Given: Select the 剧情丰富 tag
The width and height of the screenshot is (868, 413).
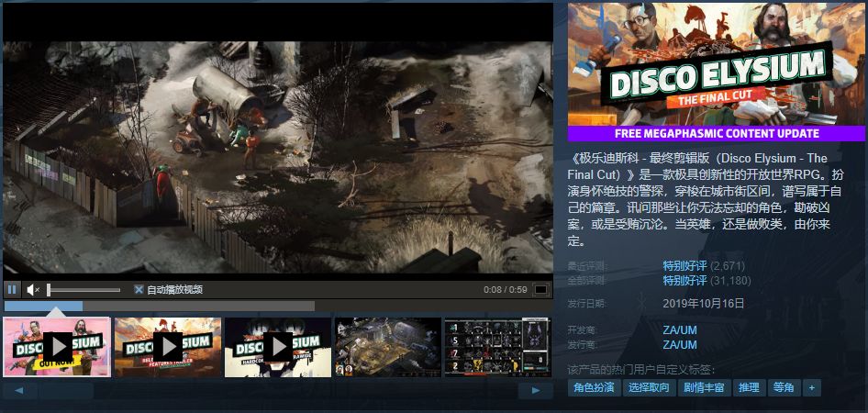Looking at the screenshot, I should click(x=704, y=387).
